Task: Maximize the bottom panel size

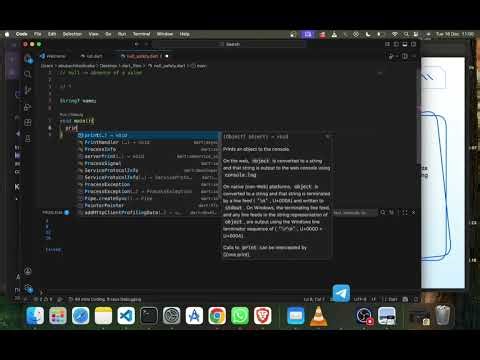Action: point(405,212)
